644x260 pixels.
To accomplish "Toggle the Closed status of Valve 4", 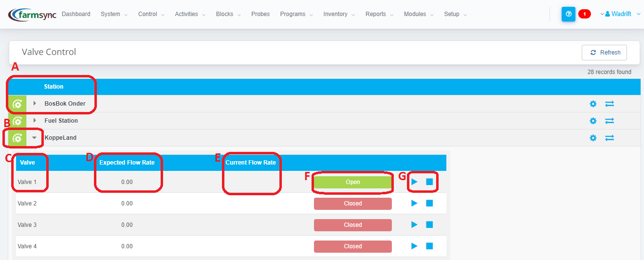I will click(x=352, y=246).
